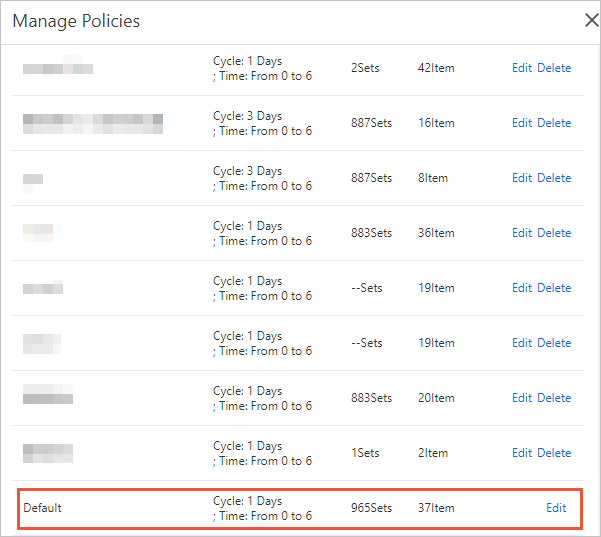Edit the policy with 20Item
Image resolution: width=601 pixels, height=537 pixels.
522,398
